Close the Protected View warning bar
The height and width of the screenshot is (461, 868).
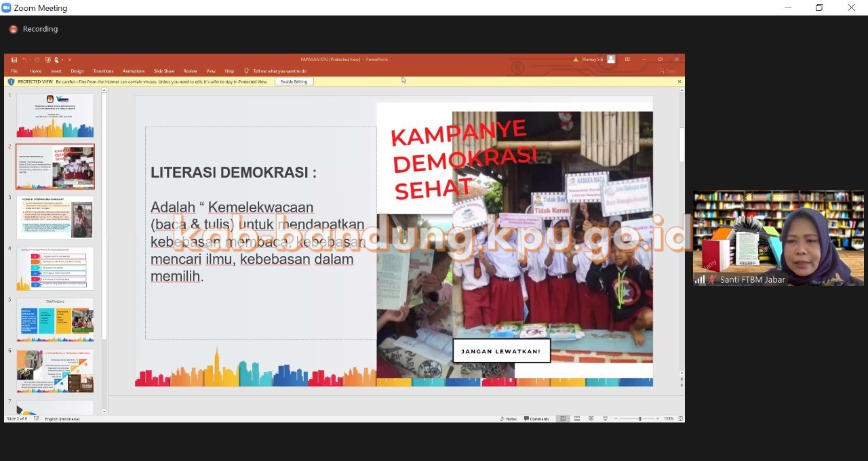(679, 82)
